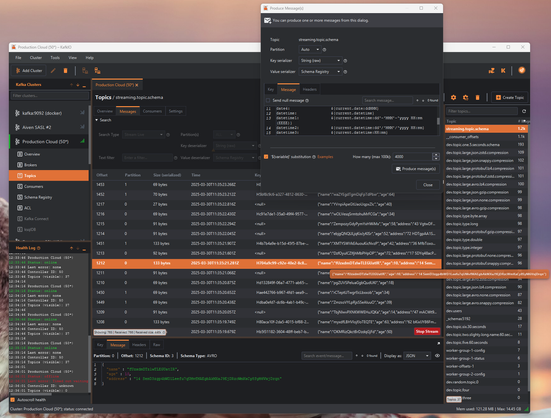The image size is (551, 418).
Task: Open the Partition(s) dropdown in Search
Action: pyautogui.click(x=223, y=135)
